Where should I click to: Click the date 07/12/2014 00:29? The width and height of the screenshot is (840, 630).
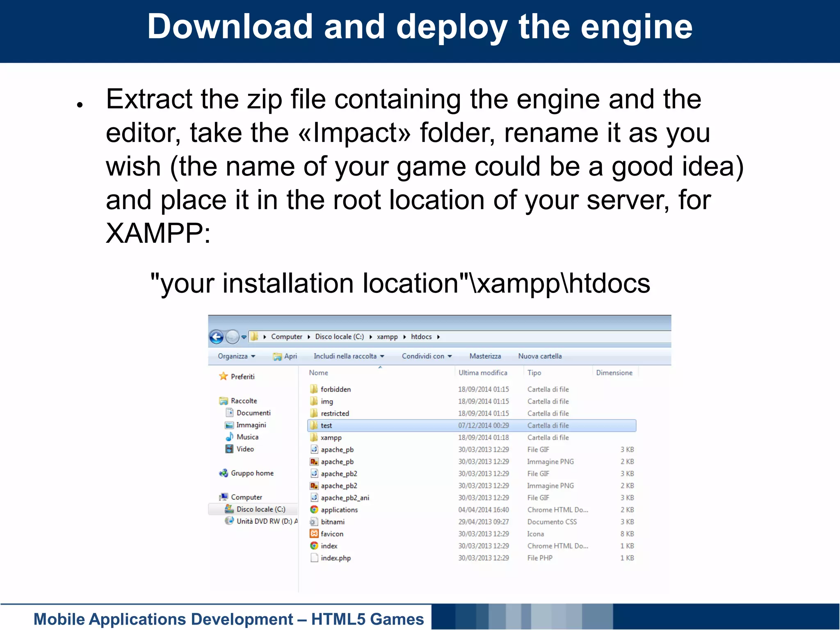(x=484, y=425)
